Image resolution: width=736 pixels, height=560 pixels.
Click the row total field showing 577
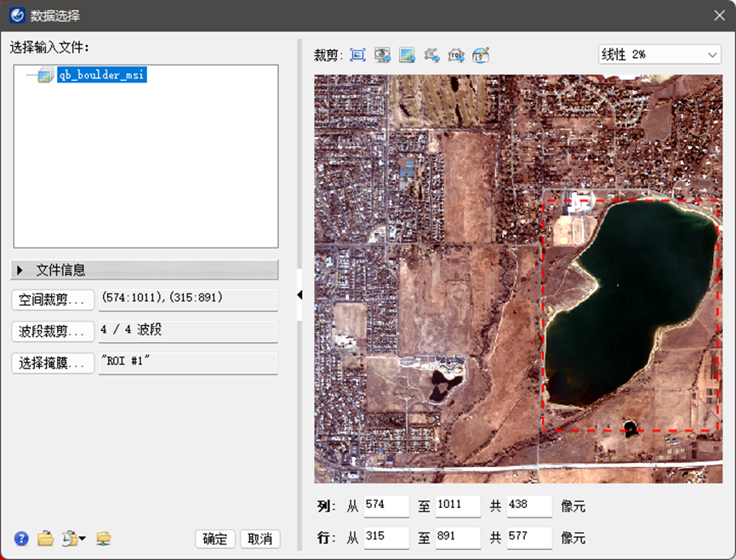tap(529, 538)
